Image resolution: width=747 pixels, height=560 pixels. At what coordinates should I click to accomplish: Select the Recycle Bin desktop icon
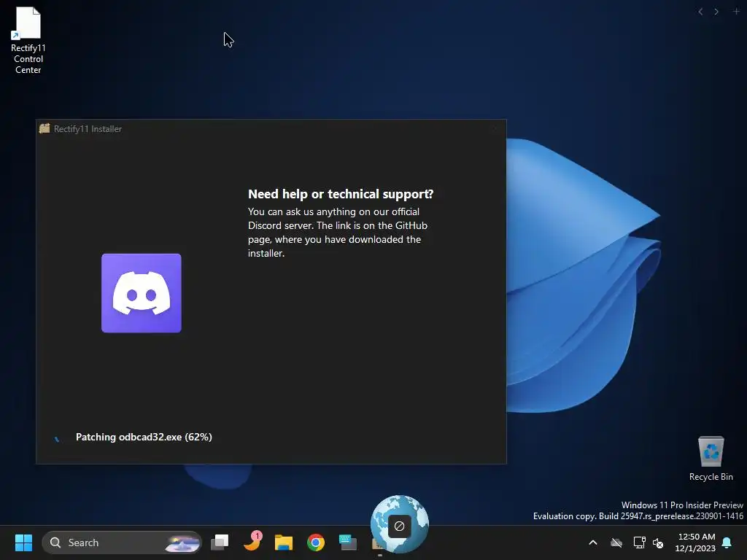[711, 458]
